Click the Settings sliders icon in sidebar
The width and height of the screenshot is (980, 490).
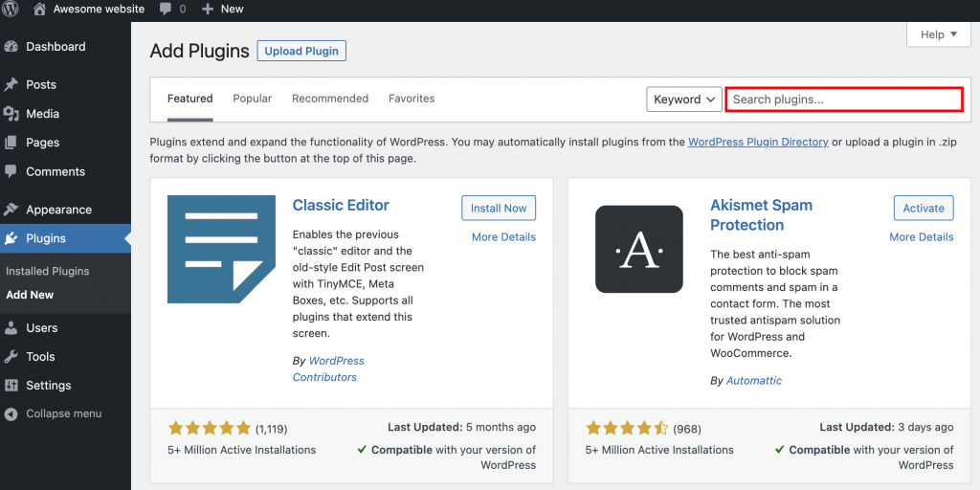[11, 386]
